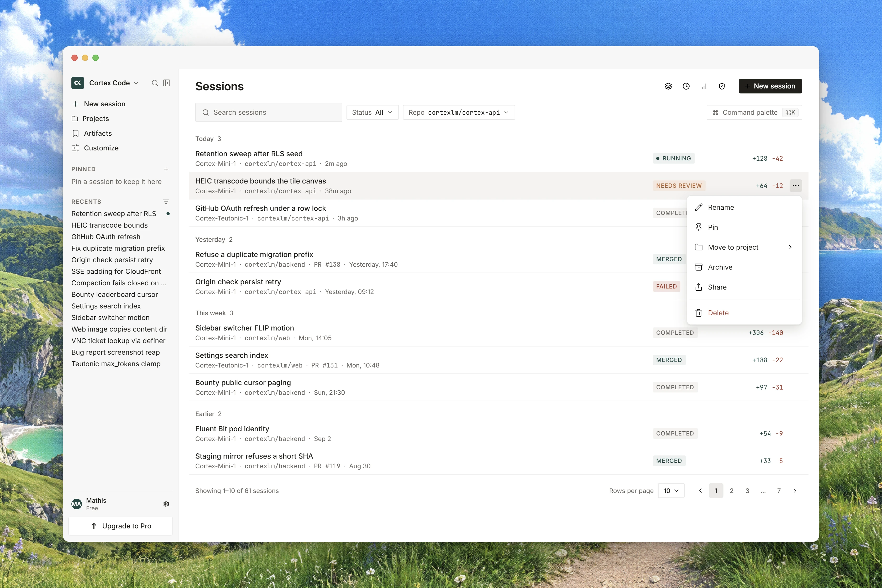
Task: Go to page 3 of sessions
Action: point(747,491)
